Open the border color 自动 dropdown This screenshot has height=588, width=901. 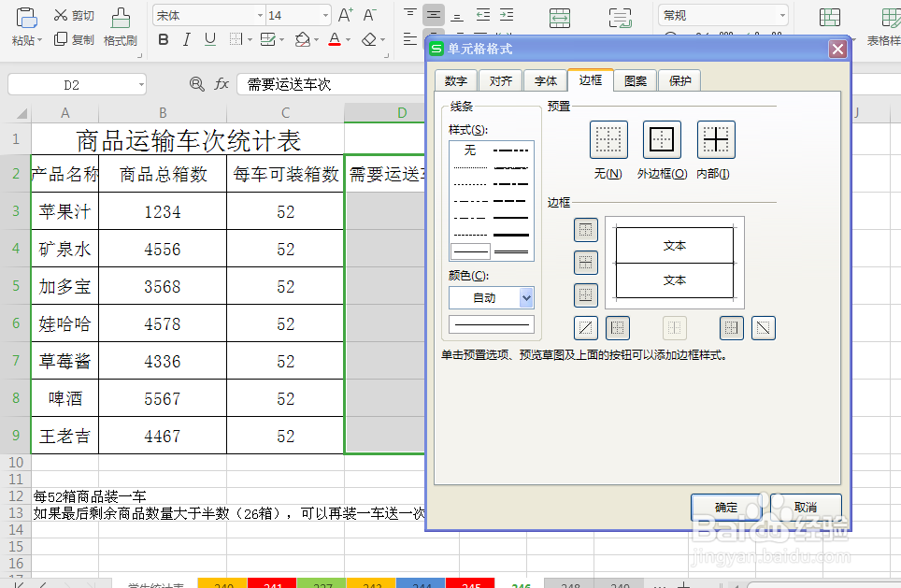526,297
